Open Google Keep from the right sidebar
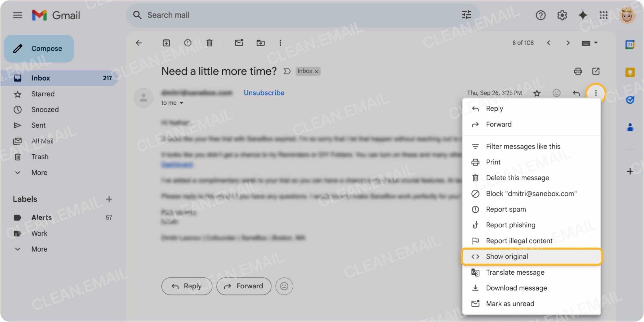Screen dimensions: 644x322 click(x=630, y=71)
